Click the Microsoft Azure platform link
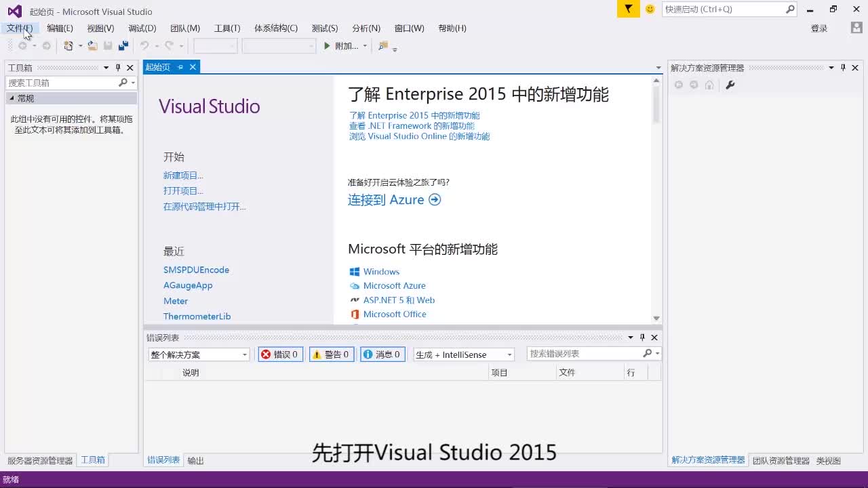This screenshot has height=488, width=868. [x=394, y=285]
